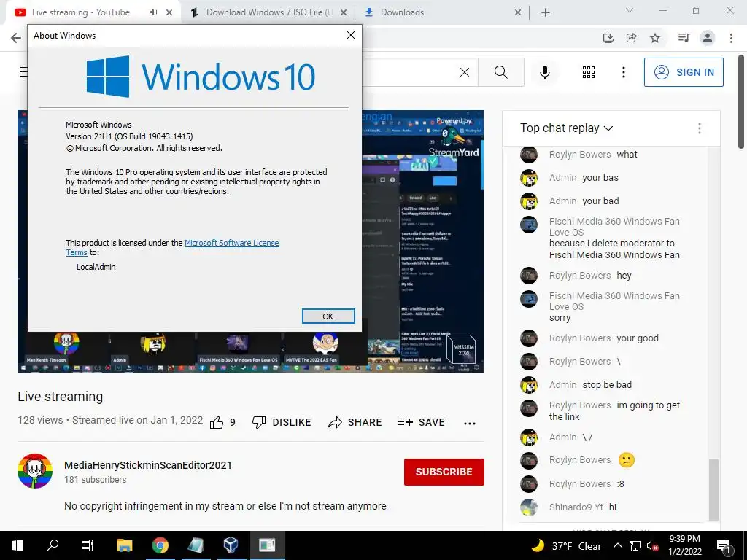Open the notification center

(x=724, y=545)
